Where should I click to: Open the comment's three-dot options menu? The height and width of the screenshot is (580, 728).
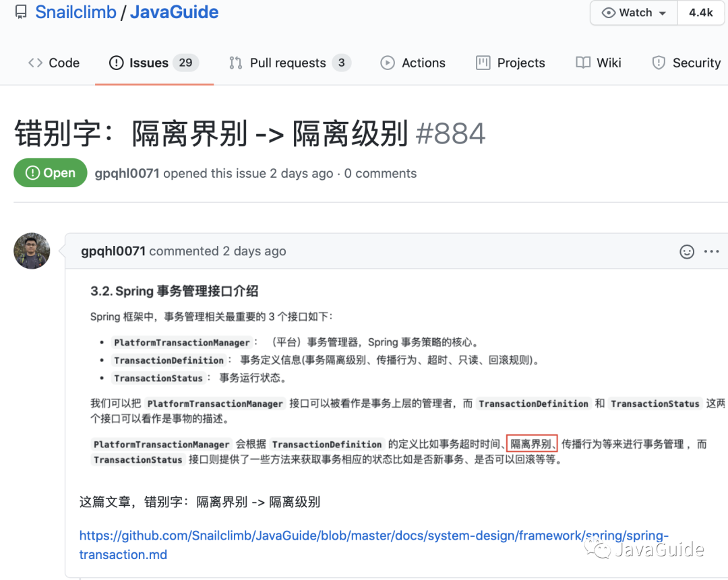click(711, 251)
